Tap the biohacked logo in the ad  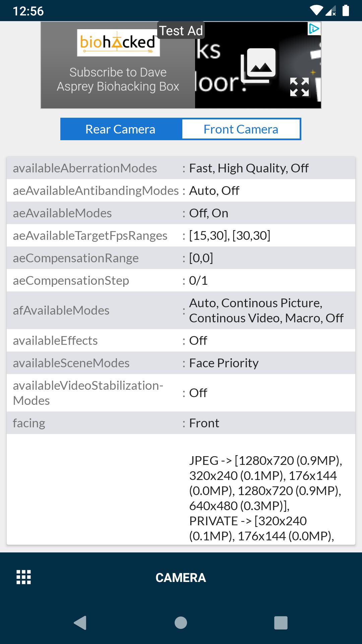pos(118,43)
